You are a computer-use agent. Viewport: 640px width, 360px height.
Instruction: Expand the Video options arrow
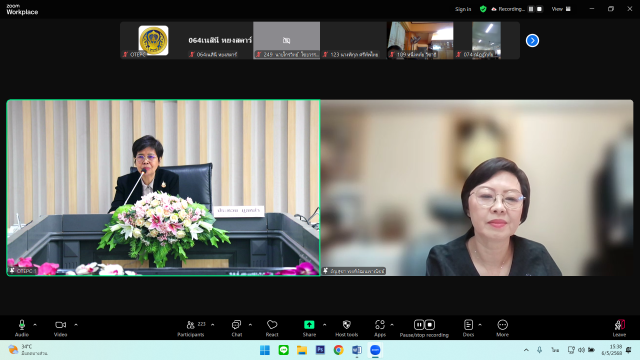(x=76, y=325)
